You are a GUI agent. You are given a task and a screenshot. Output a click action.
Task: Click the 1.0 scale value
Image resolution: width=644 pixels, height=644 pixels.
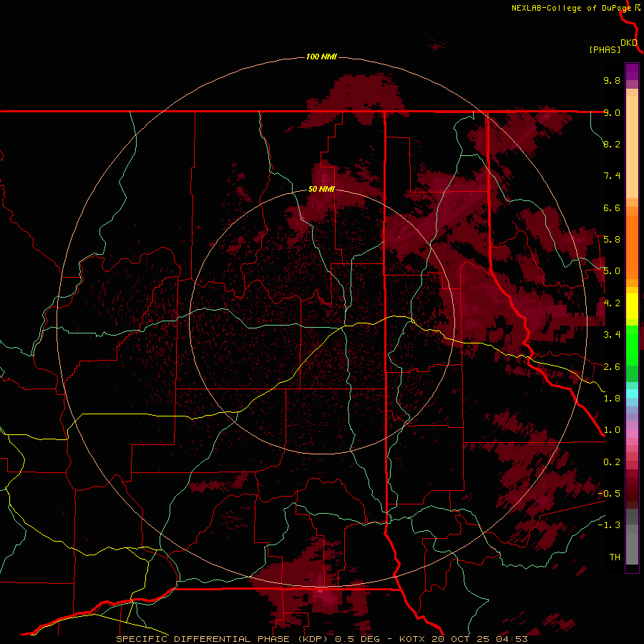click(x=612, y=430)
